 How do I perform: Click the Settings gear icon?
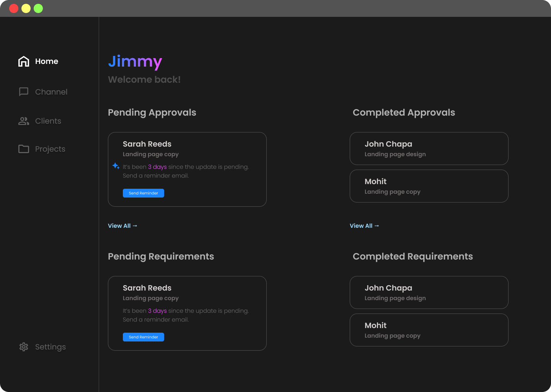tap(23, 347)
